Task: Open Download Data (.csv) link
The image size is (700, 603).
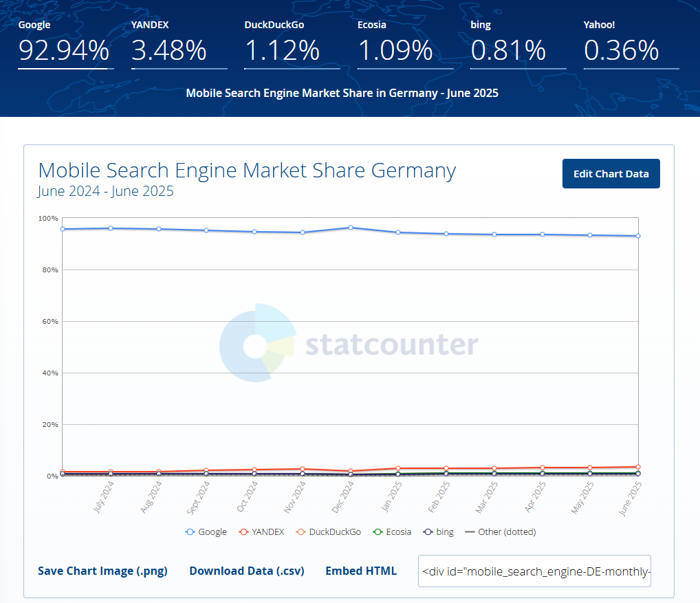Action: click(x=247, y=571)
